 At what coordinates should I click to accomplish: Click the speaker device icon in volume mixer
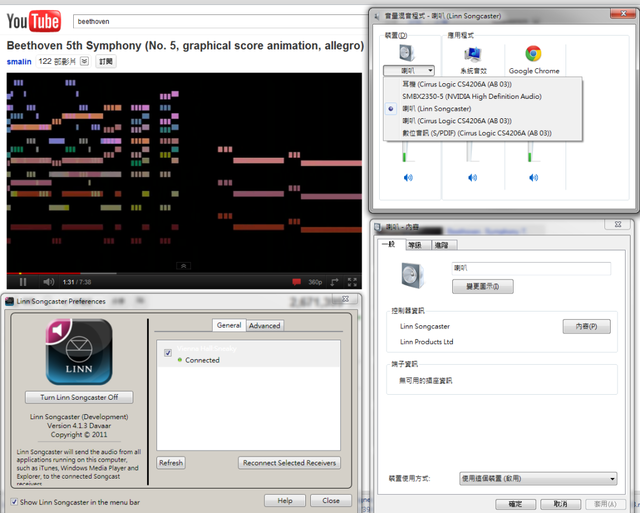(x=407, y=53)
